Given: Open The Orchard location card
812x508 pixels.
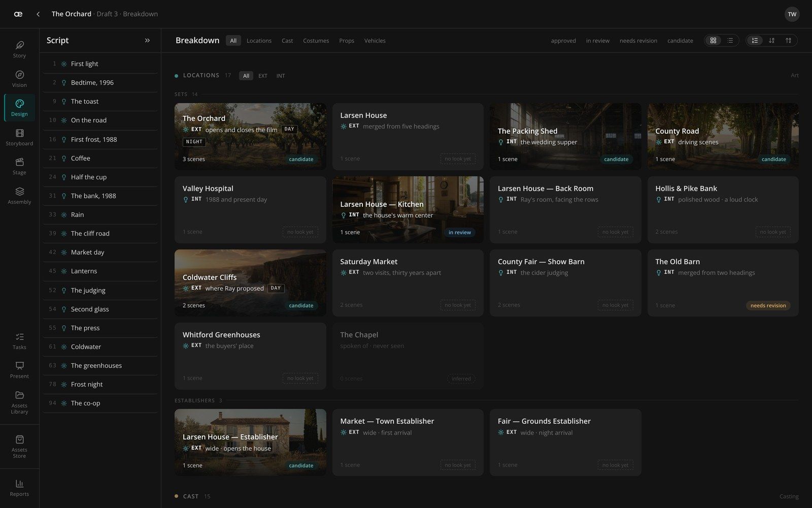Looking at the screenshot, I should [x=250, y=137].
